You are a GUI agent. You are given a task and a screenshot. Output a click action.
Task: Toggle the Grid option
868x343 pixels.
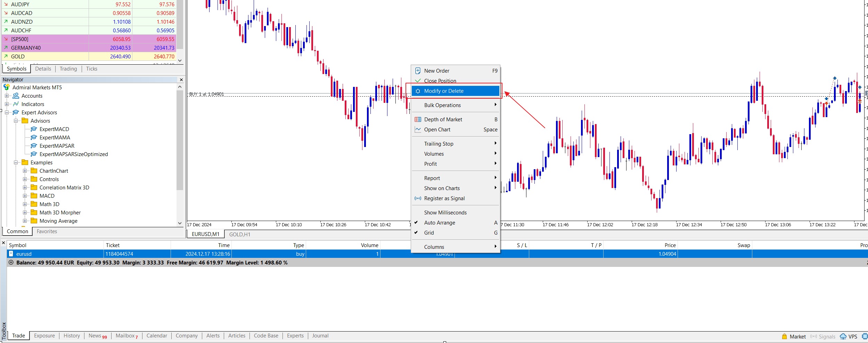[456, 233]
